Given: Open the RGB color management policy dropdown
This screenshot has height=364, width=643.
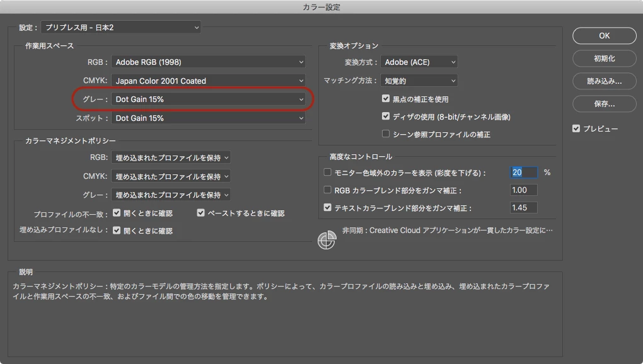Looking at the screenshot, I should click(171, 157).
